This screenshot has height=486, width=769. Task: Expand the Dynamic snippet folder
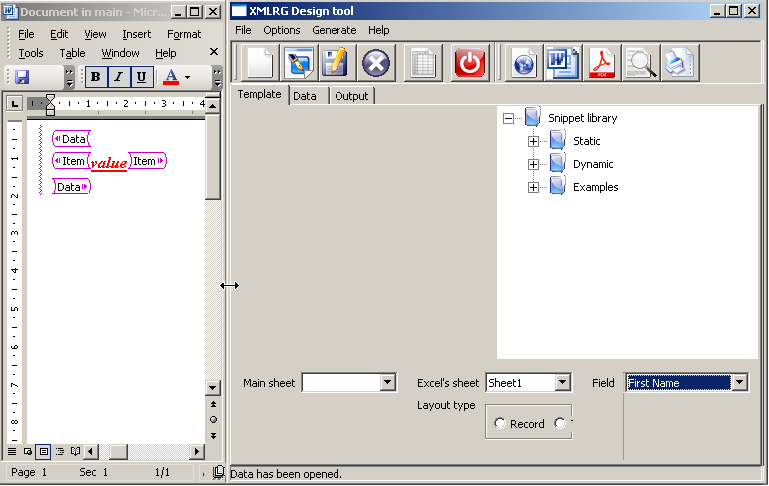tap(533, 164)
